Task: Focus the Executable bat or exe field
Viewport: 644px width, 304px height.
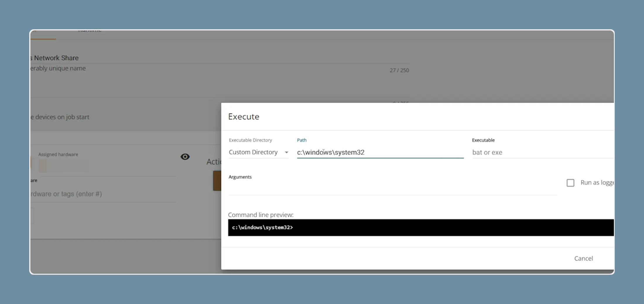Action: [543, 152]
